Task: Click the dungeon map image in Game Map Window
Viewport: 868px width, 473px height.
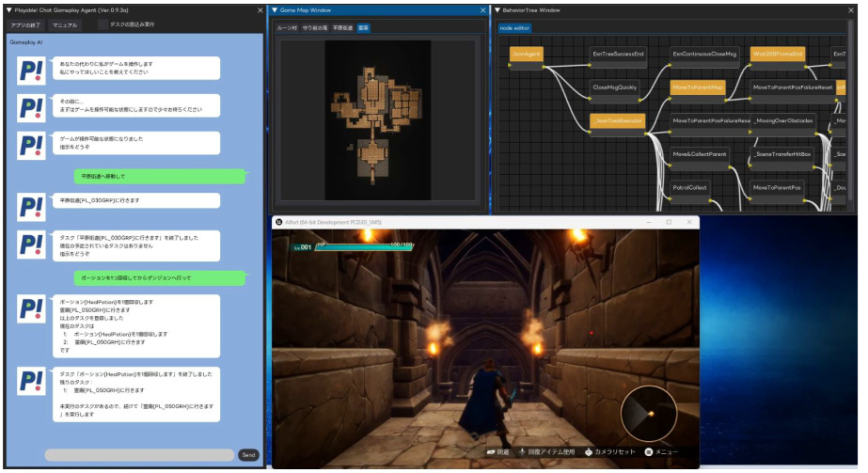Action: pos(378,120)
